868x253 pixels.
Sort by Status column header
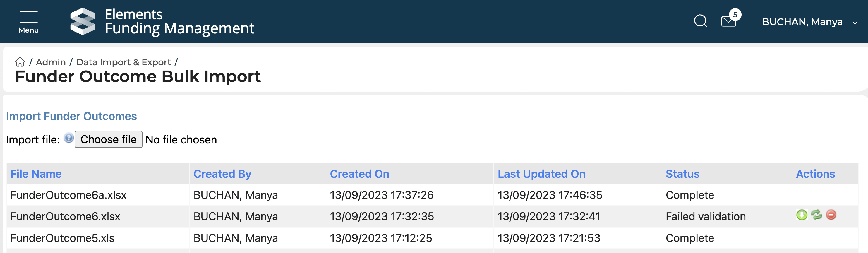(682, 174)
